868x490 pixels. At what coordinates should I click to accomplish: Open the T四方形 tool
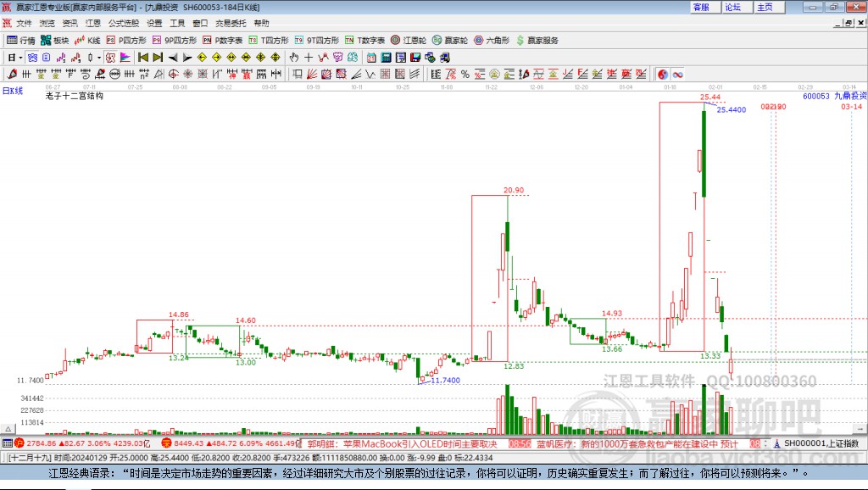[x=269, y=41]
